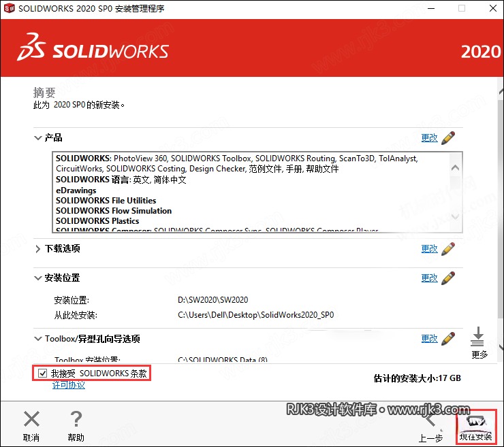Click the pencil icon beside 产品 section
504x447 pixels.
[448, 137]
